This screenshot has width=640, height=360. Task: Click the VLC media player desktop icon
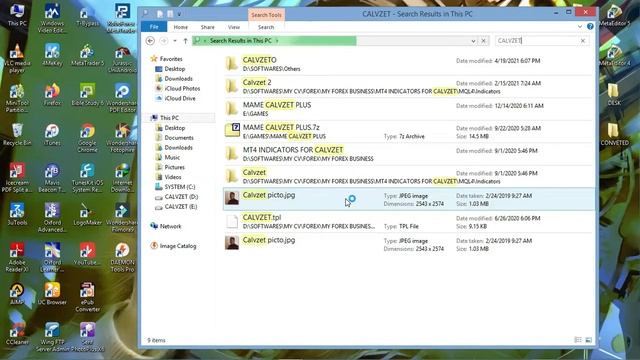coord(17,59)
